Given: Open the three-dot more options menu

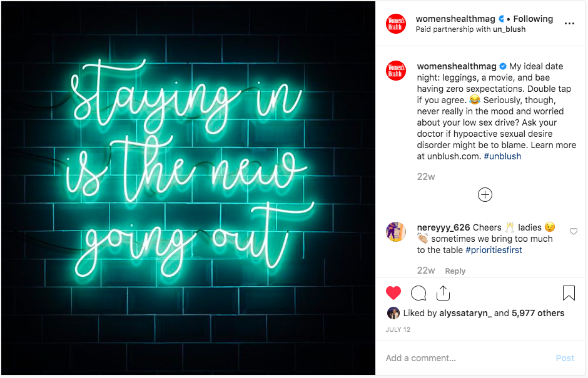Looking at the screenshot, I should pos(569,24).
